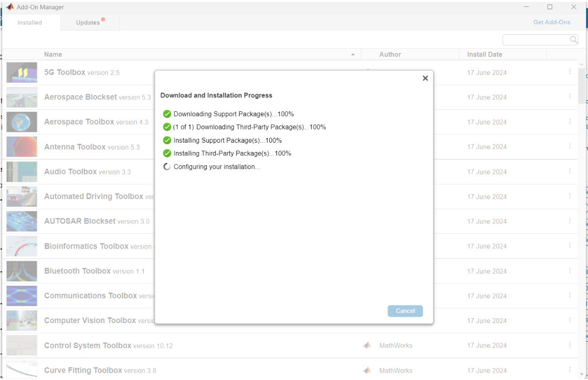The image size is (588, 380).
Task: Click the search magnifier icon
Action: (x=573, y=40)
